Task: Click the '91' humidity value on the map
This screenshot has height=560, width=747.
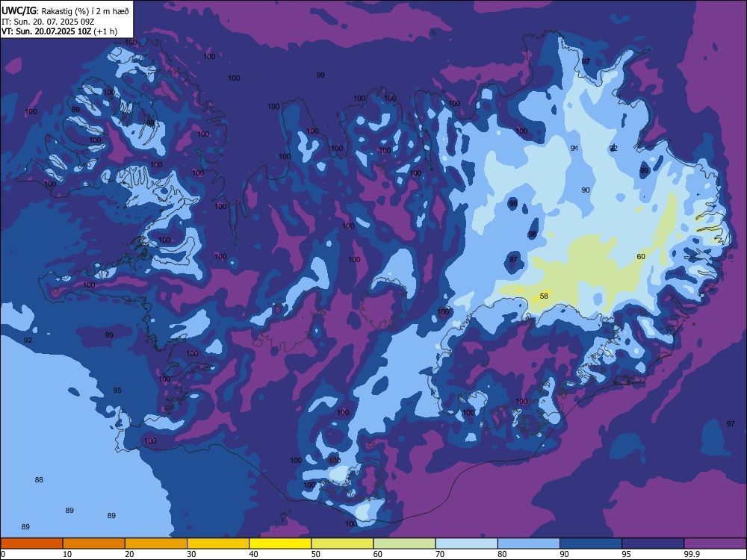Action: (x=574, y=149)
